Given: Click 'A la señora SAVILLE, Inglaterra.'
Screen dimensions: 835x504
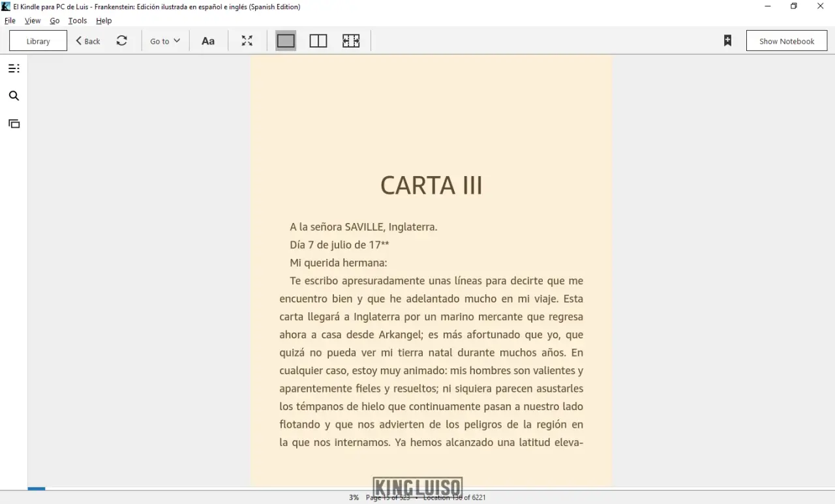Looking at the screenshot, I should pos(363,227).
